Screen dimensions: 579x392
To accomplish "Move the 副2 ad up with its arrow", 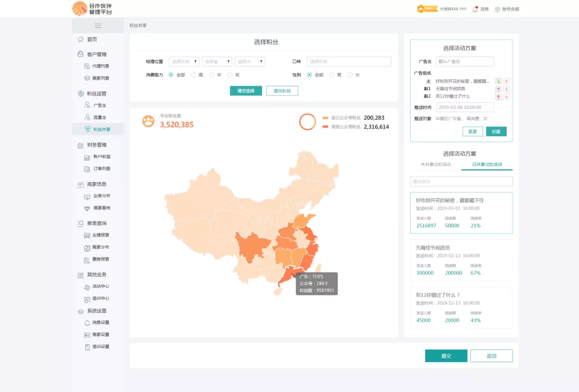I will click(498, 97).
